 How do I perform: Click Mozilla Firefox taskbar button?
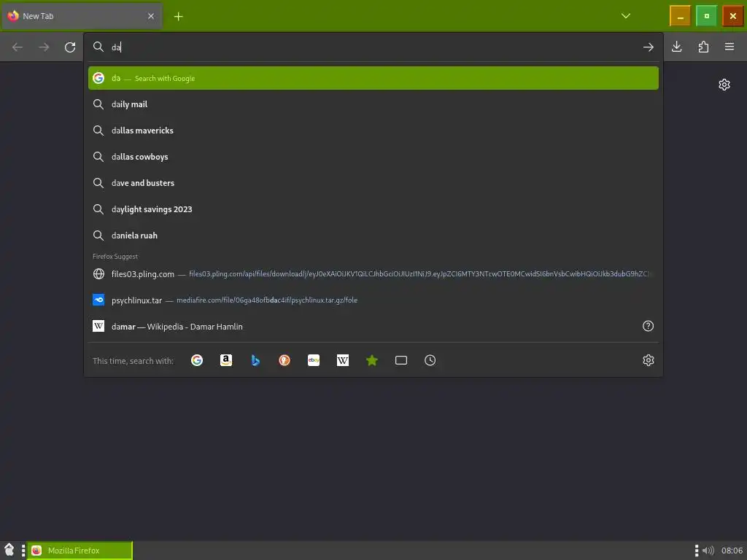[x=80, y=551]
